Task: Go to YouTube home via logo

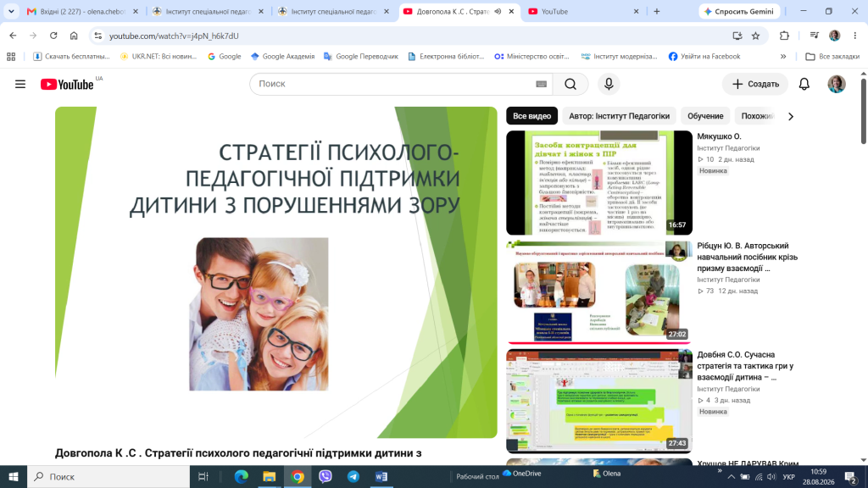Action: 67,84
